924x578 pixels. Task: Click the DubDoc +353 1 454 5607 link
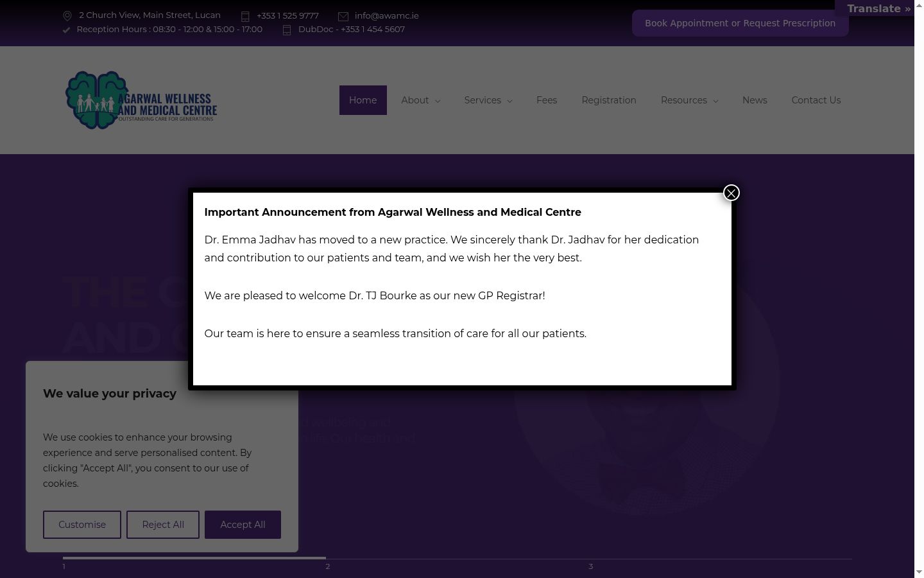[352, 30]
